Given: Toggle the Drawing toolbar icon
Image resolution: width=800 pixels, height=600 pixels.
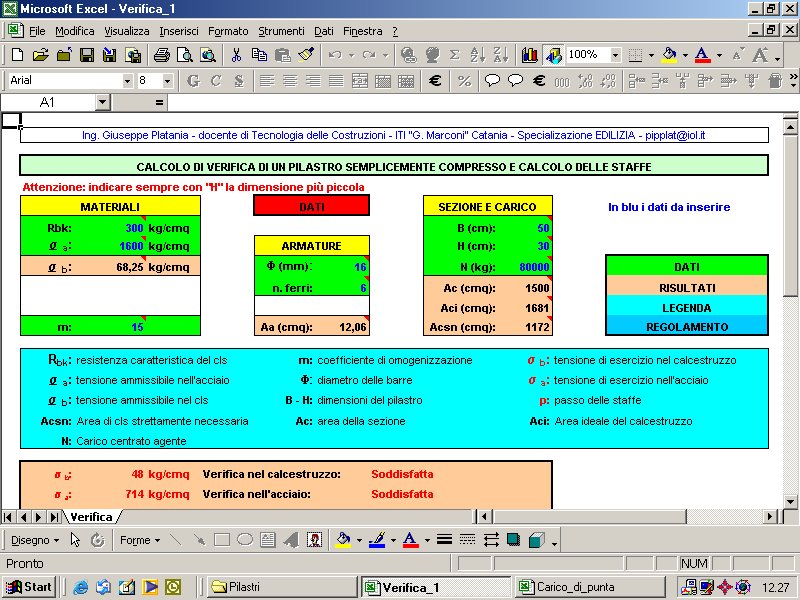Looking at the screenshot, I should [553, 55].
